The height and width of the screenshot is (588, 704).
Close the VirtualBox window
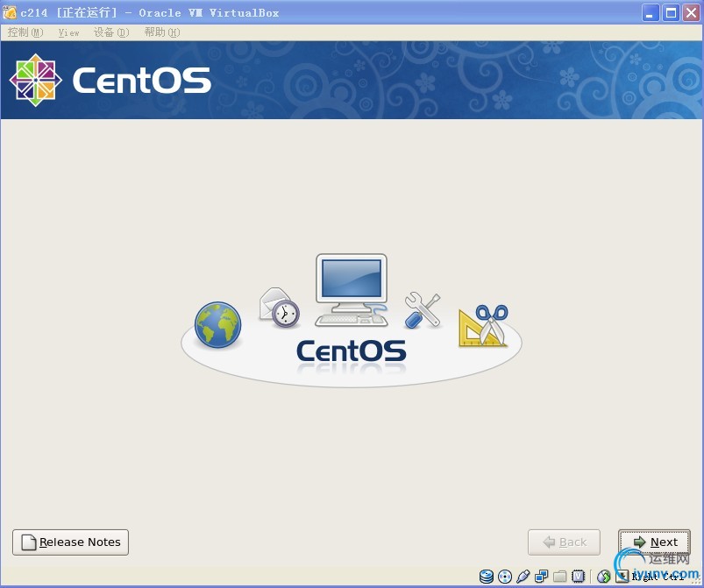tap(691, 12)
